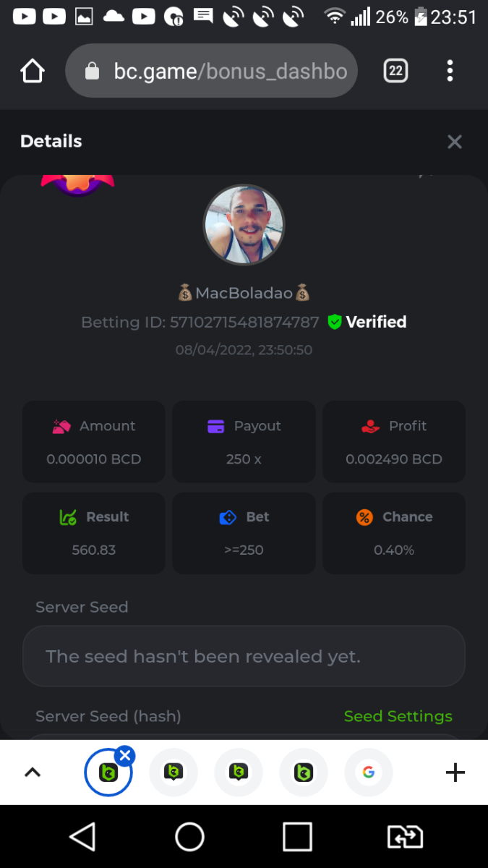
Task: Expand the tab group strip chevron
Action: [33, 773]
